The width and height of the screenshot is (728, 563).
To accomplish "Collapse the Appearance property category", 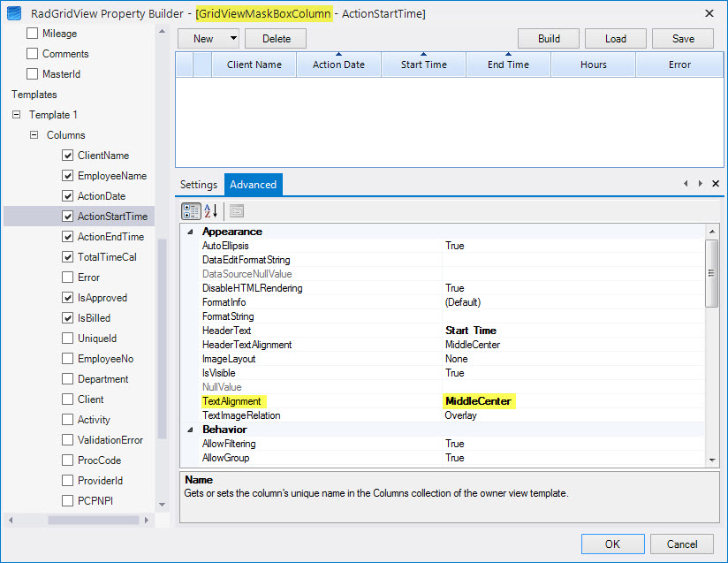I will [x=190, y=232].
